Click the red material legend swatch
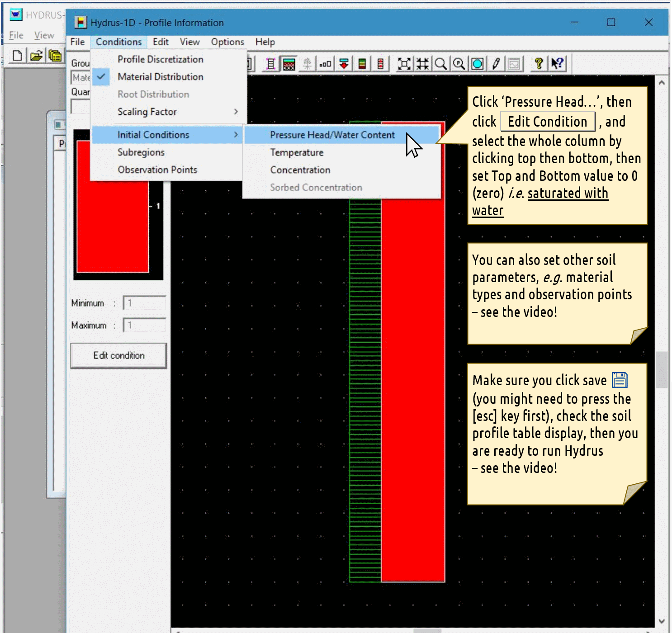 coord(113,226)
